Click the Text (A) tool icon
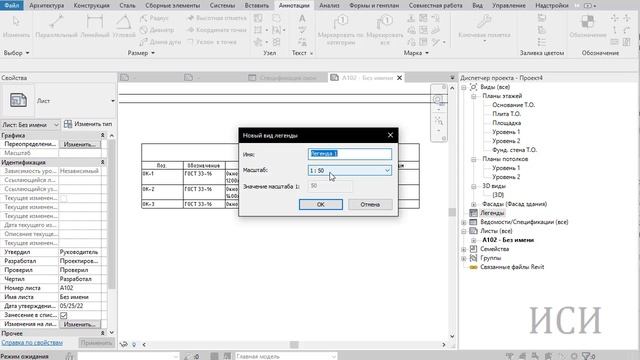 [302, 18]
